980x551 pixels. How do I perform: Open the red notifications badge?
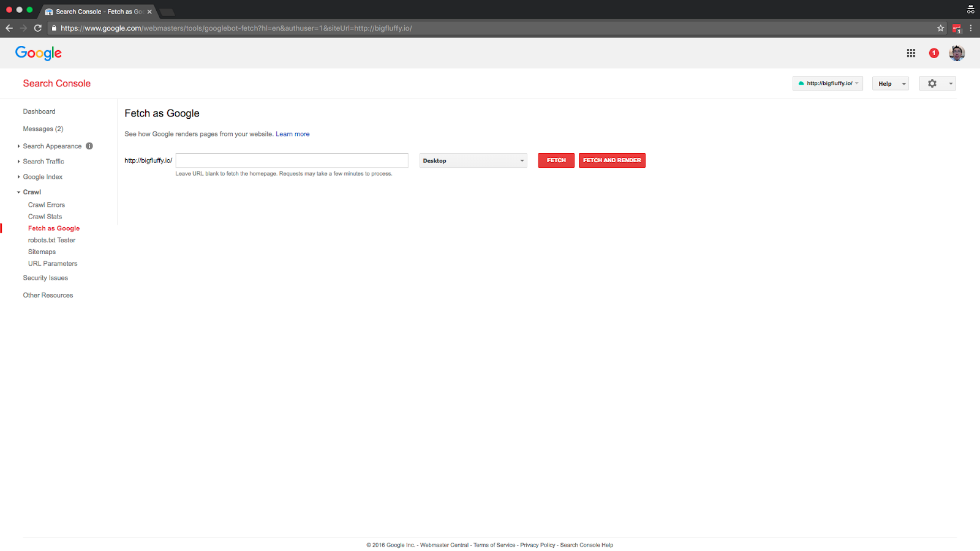933,53
